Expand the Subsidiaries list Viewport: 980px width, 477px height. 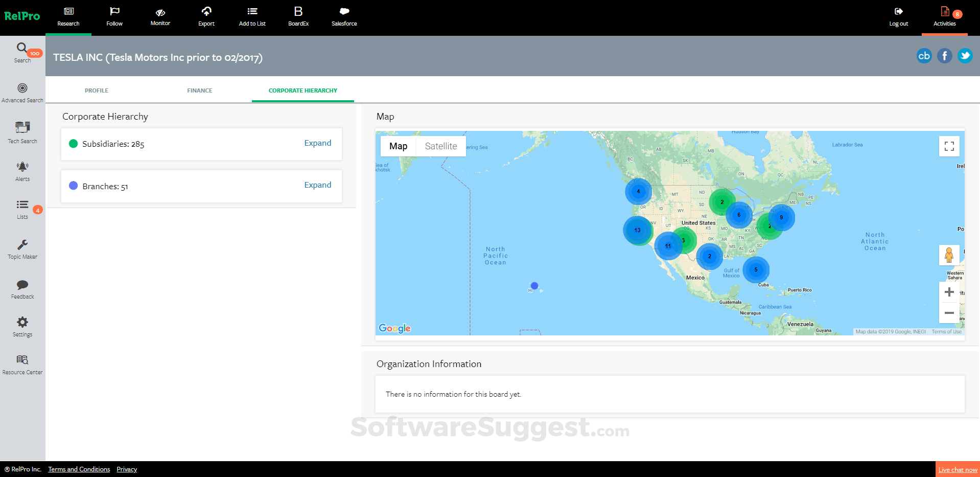317,143
